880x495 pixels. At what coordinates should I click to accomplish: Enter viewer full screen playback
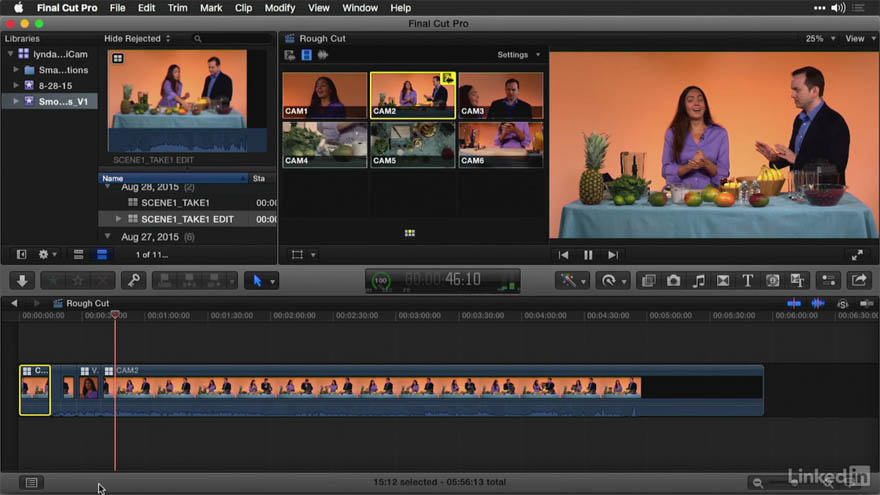click(857, 255)
